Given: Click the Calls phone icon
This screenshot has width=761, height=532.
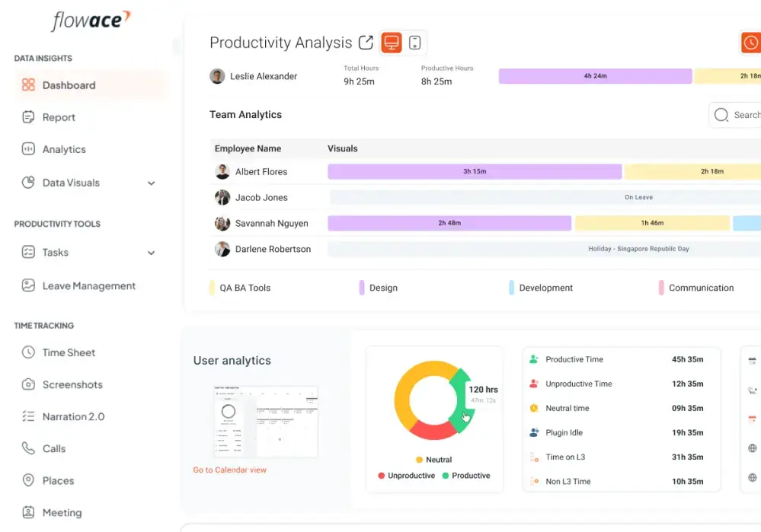Looking at the screenshot, I should coord(28,448).
